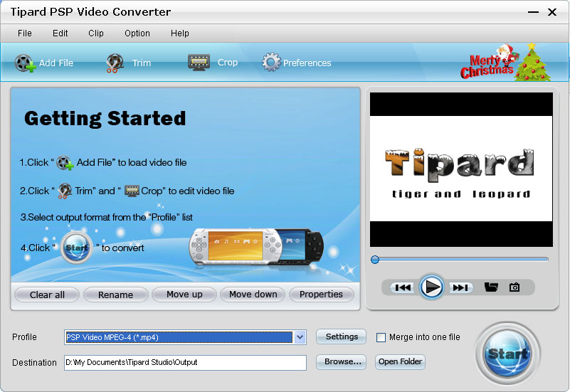Minimize the Tipard window
This screenshot has width=570, height=392.
(533, 12)
